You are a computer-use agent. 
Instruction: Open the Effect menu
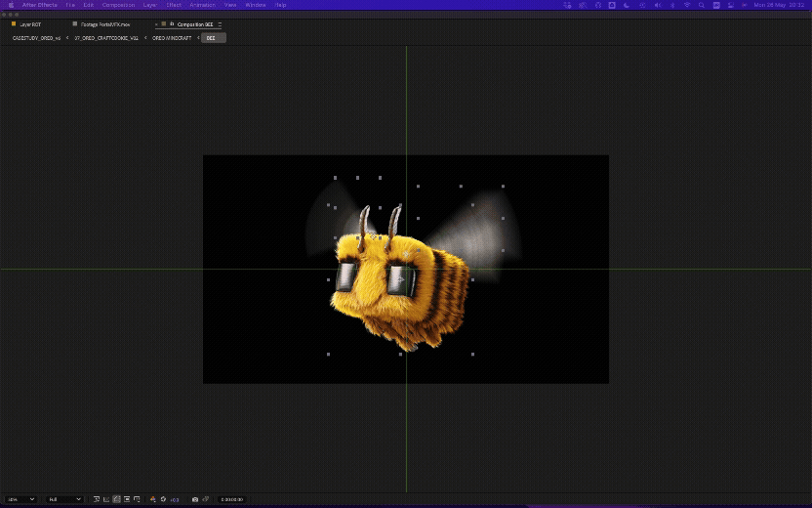point(174,5)
